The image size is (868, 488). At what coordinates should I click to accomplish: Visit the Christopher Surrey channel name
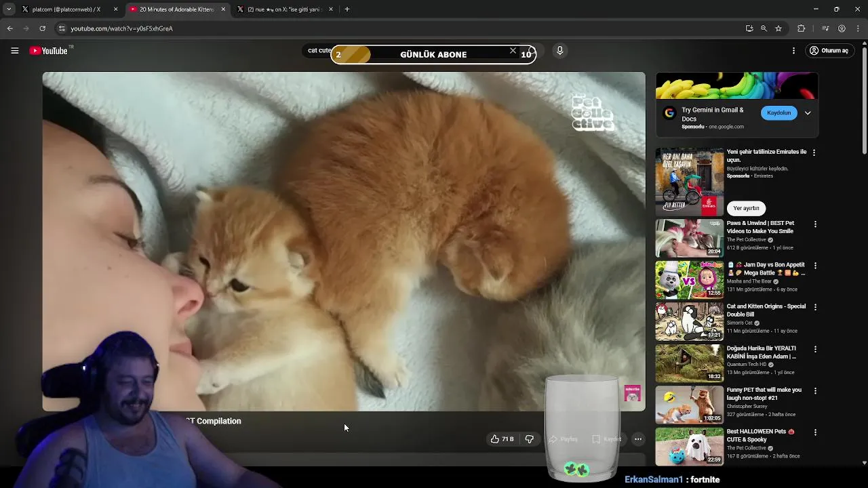tap(747, 407)
